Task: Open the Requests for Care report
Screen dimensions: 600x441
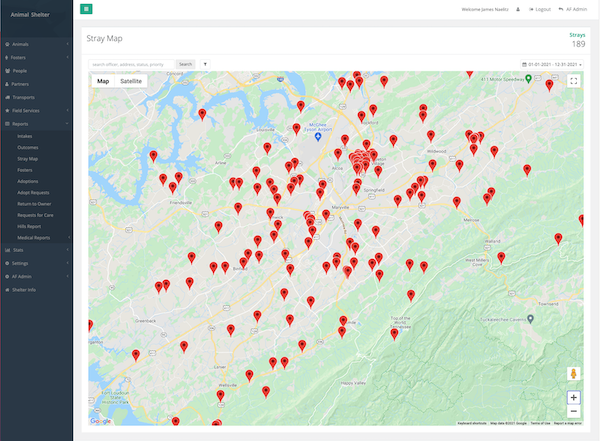Action: tap(35, 215)
